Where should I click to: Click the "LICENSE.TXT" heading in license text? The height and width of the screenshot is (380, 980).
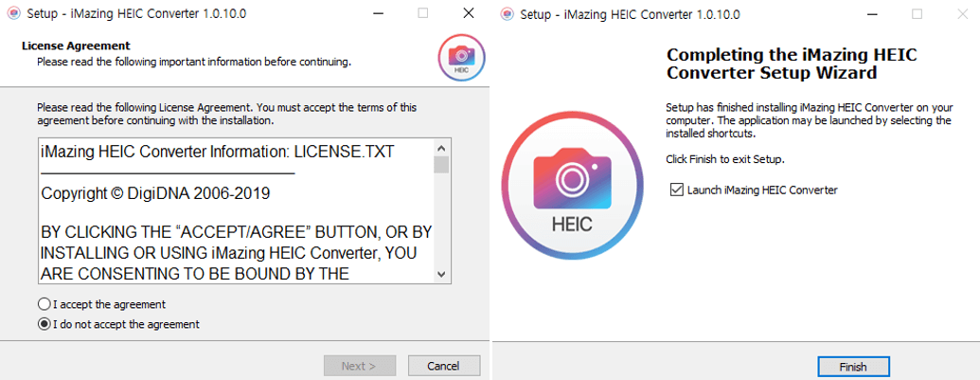click(345, 152)
